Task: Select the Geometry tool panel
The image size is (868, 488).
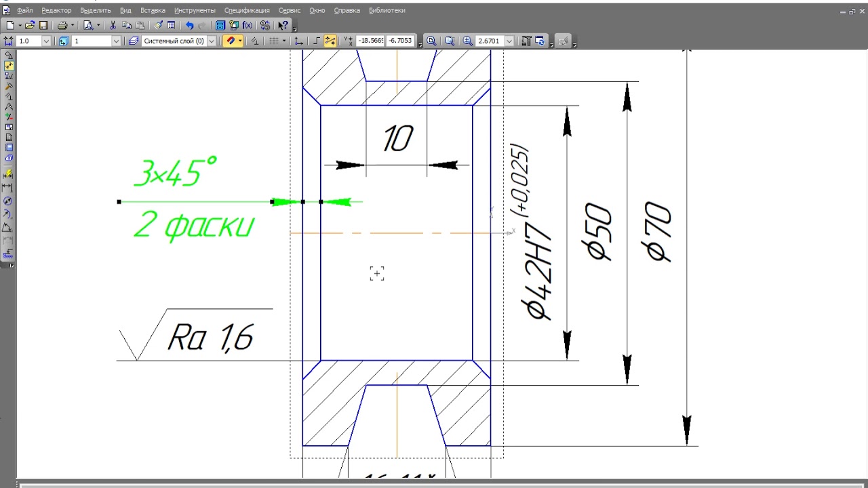Action: [x=9, y=55]
